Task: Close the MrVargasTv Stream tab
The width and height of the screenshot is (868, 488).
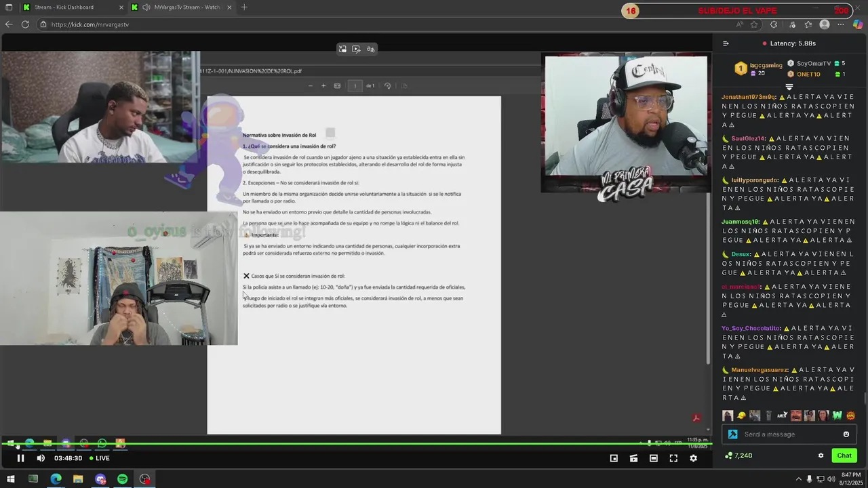Action: pyautogui.click(x=229, y=7)
